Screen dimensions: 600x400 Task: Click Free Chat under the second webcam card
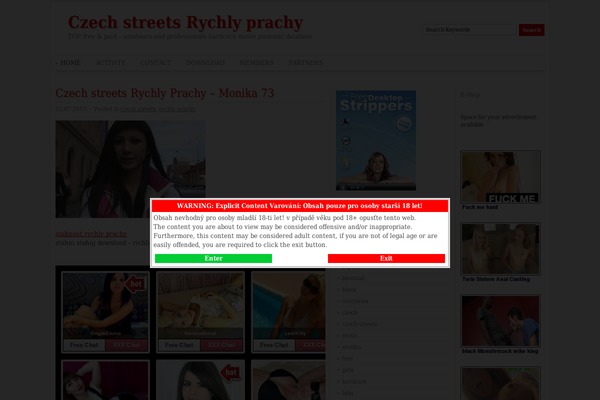pyautogui.click(x=179, y=345)
